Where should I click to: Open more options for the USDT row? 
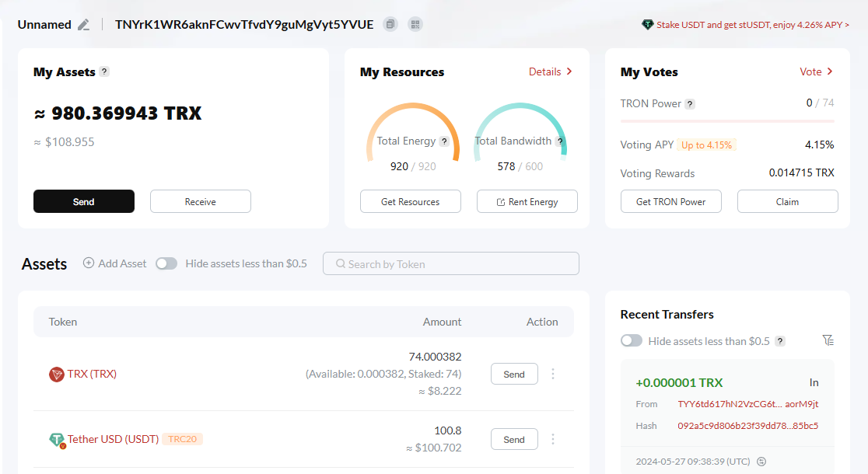552,439
